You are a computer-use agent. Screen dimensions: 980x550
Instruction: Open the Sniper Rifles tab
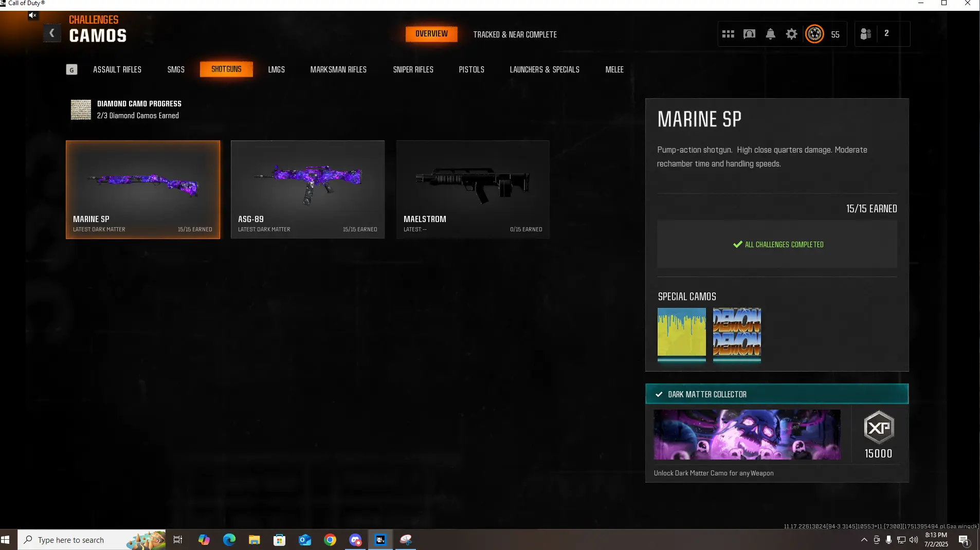pyautogui.click(x=413, y=69)
